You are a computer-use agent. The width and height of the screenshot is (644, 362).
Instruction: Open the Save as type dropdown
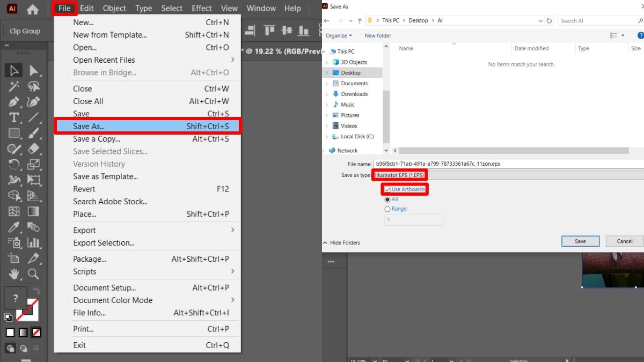(x=508, y=175)
